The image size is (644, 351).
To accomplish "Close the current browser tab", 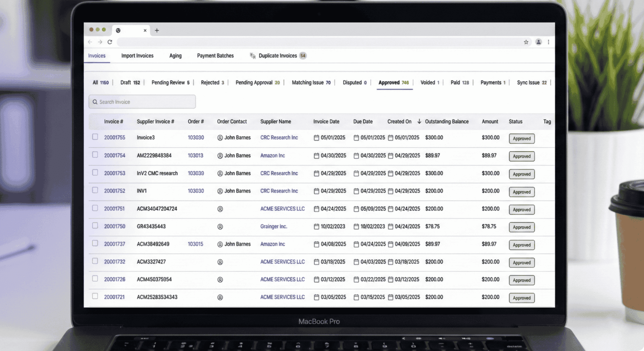I will pyautogui.click(x=145, y=30).
